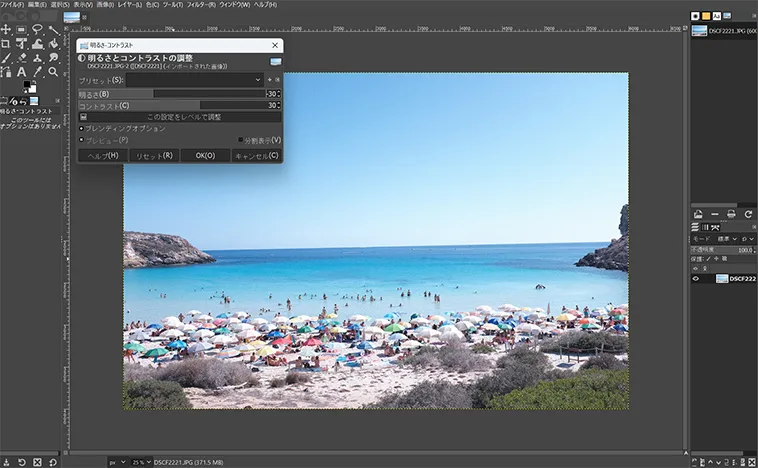The width and height of the screenshot is (758, 468).
Task: Select the Rectangle Select tool
Action: (22, 31)
